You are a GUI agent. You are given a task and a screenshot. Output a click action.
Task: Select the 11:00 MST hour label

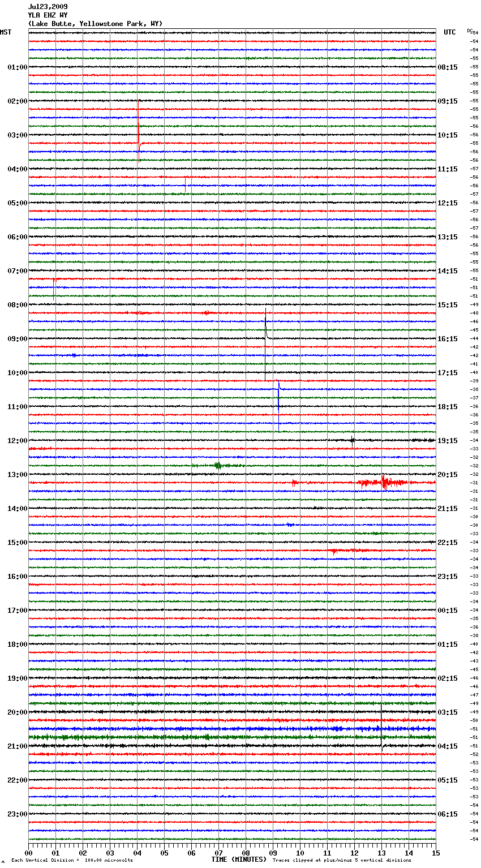pyautogui.click(x=18, y=407)
